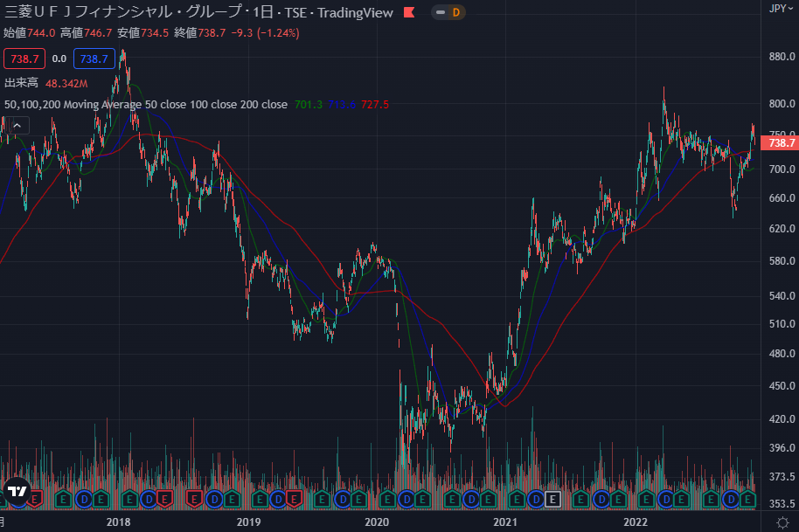
Task: Click the green 701.3 moving average value
Action: (x=309, y=105)
